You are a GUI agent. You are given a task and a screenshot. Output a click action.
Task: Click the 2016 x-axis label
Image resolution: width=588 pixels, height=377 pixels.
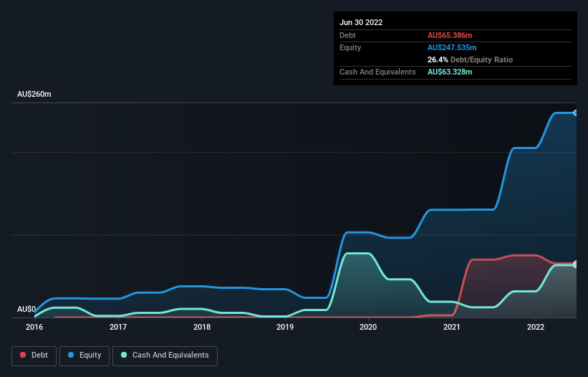coord(34,327)
